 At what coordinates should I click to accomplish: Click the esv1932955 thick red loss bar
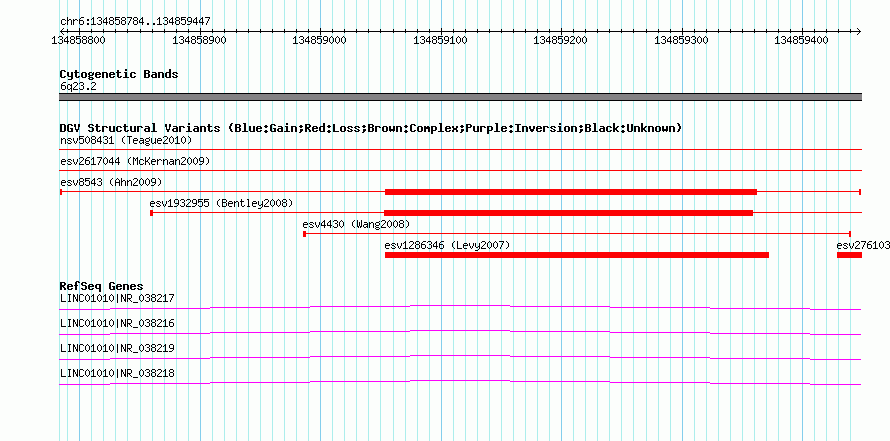pos(569,213)
